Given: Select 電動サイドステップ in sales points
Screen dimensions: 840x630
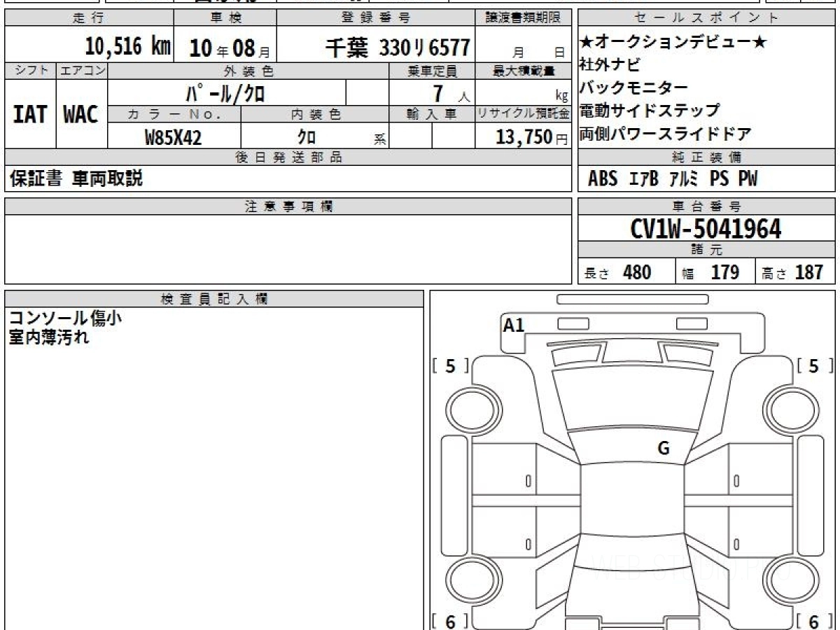Looking at the screenshot, I should pos(649,111).
